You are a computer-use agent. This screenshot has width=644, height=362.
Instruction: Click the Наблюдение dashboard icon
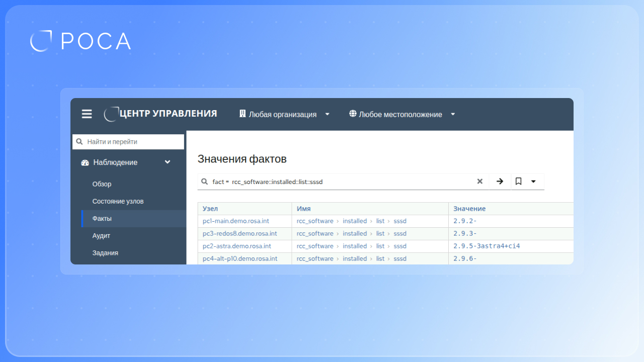coord(85,162)
